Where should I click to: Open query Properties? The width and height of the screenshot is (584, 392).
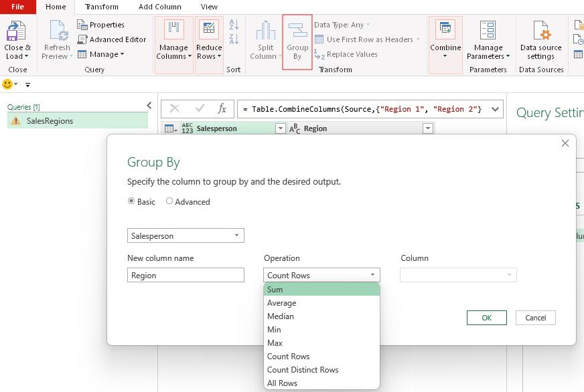[x=100, y=25]
